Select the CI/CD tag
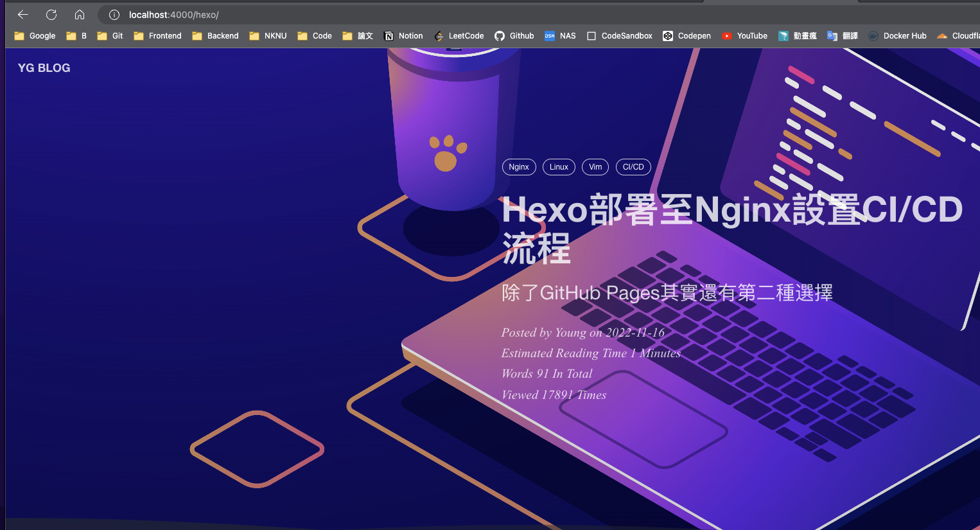 coord(633,166)
